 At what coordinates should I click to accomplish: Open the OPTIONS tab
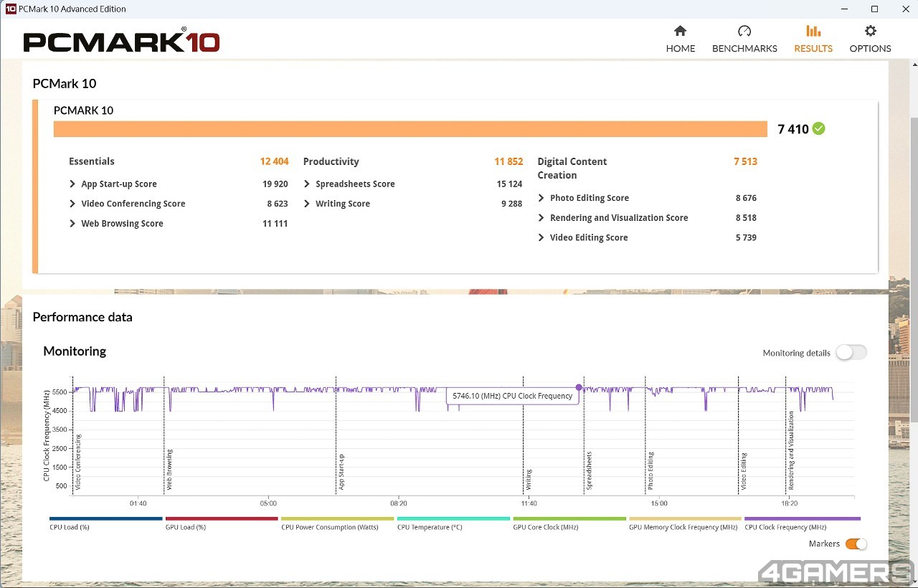(x=871, y=39)
